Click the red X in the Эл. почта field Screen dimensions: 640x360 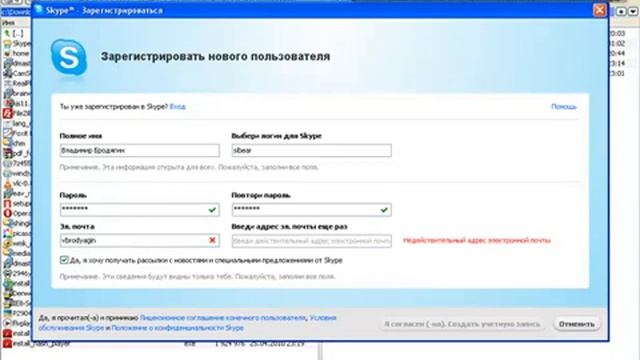pyautogui.click(x=212, y=240)
